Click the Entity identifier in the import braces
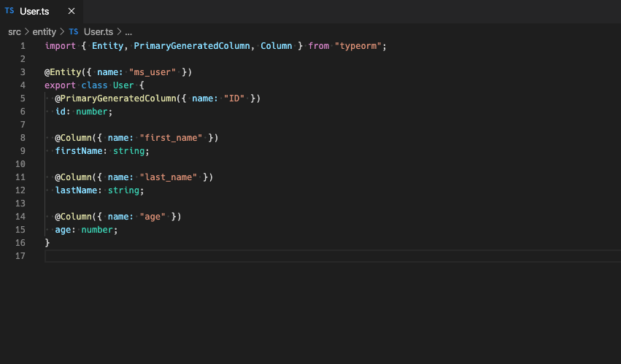The height and width of the screenshot is (364, 621). 108,46
